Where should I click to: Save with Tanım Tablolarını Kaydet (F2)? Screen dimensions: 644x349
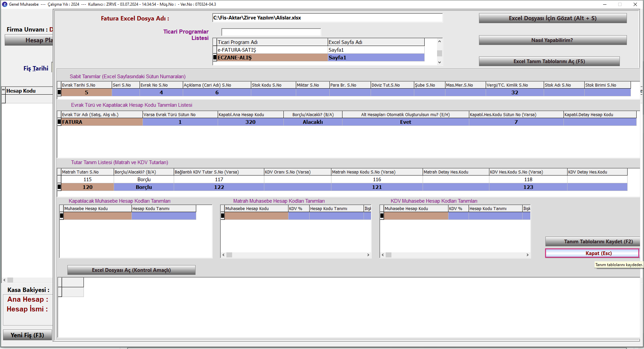(x=592, y=242)
